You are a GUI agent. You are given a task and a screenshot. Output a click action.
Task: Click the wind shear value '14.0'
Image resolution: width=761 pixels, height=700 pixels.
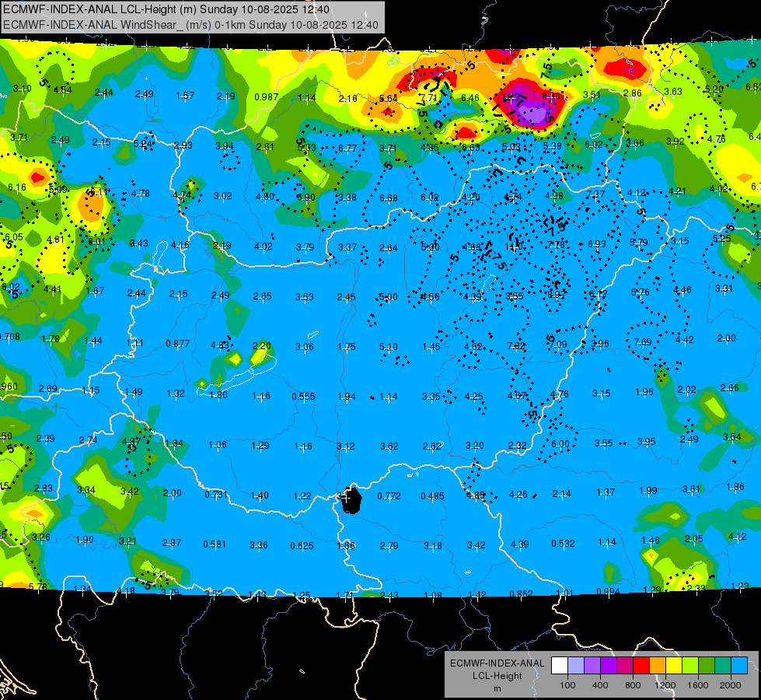[x=514, y=247]
